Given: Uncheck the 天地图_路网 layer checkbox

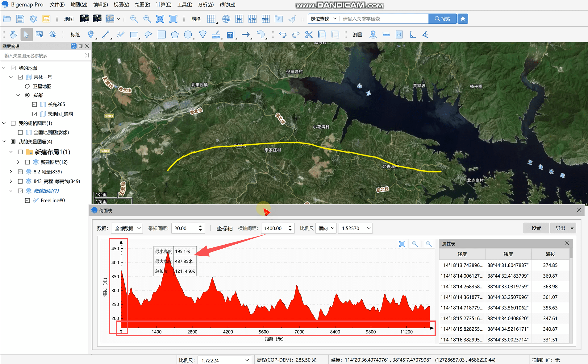Looking at the screenshot, I should 35,114.
